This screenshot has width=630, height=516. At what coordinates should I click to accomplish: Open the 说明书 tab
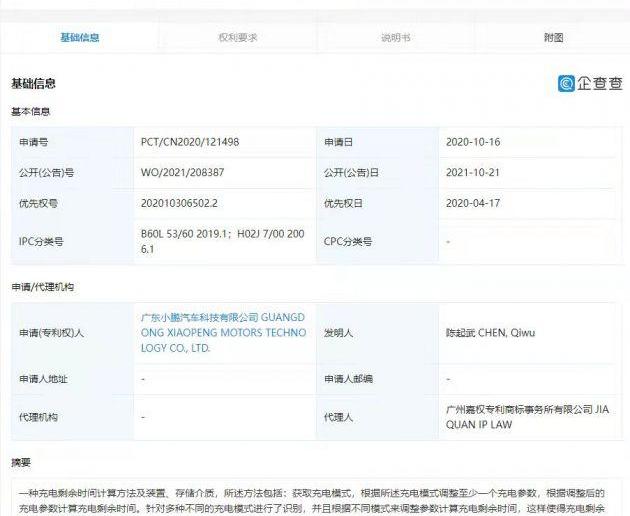395,37
